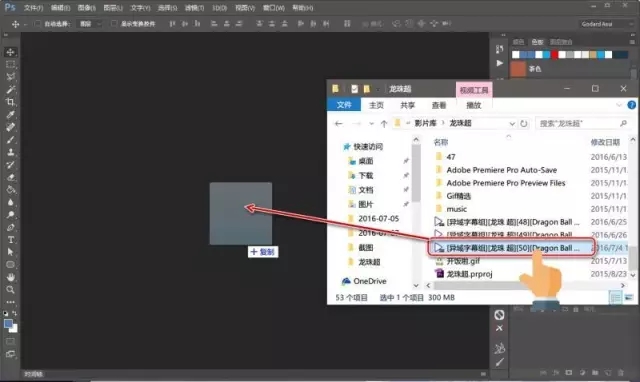Enable the 自动选择 checkbox
This screenshot has width=640, height=382.
tap(37, 24)
